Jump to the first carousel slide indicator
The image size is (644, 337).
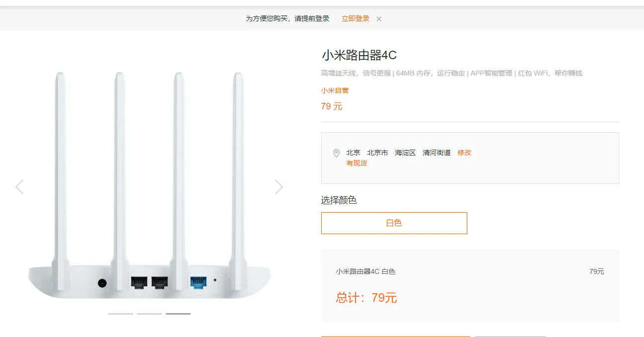121,314
